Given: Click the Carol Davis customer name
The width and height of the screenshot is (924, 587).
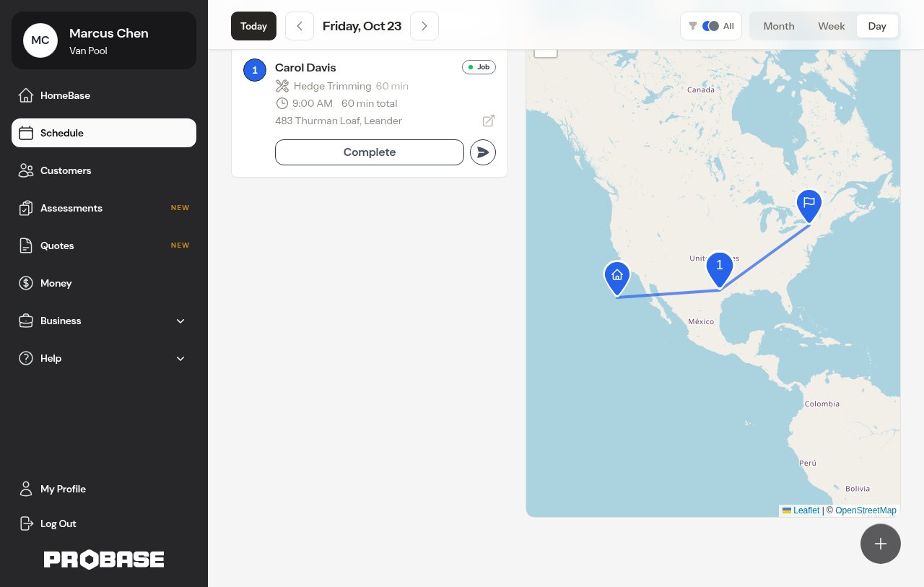Looking at the screenshot, I should (x=305, y=67).
